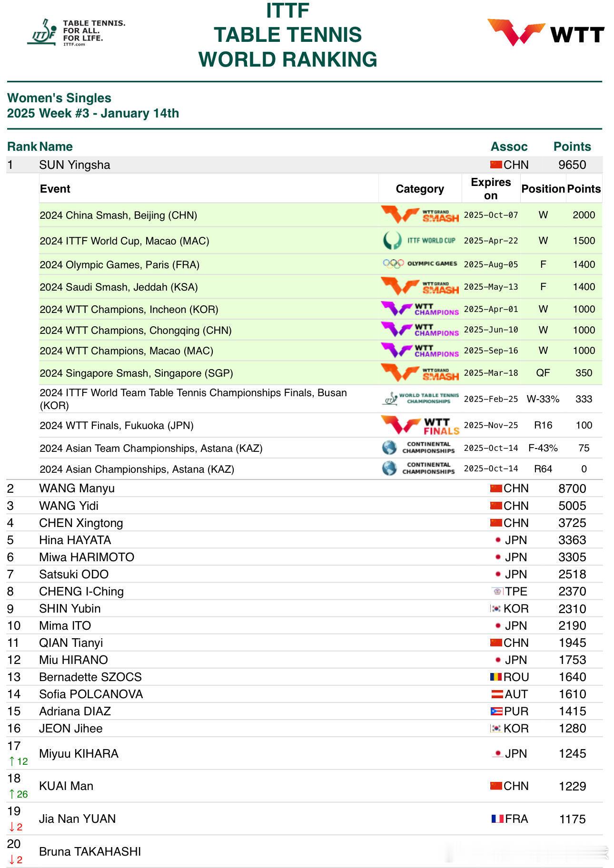Image resolution: width=614 pixels, height=868 pixels.
Task: Expand the Miwa HARIMOTO ranking row
Action: pyautogui.click(x=305, y=557)
